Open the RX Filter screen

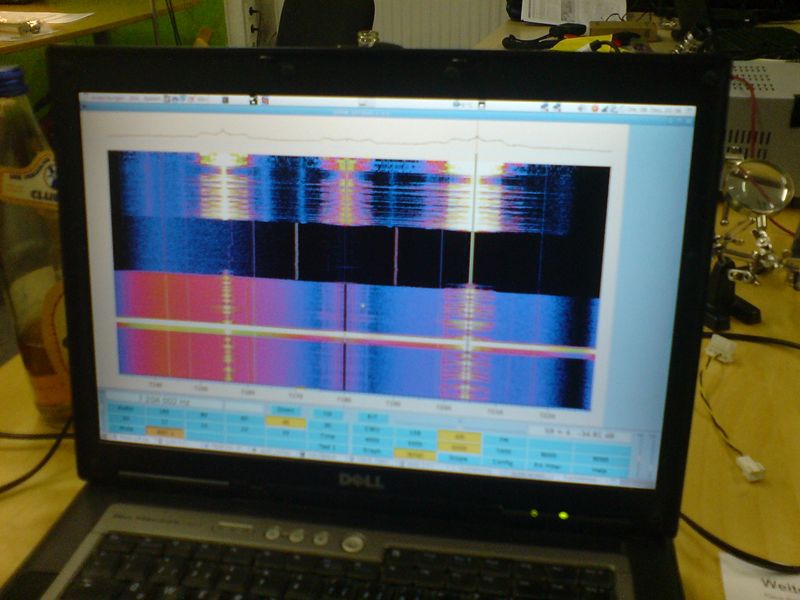[548, 465]
